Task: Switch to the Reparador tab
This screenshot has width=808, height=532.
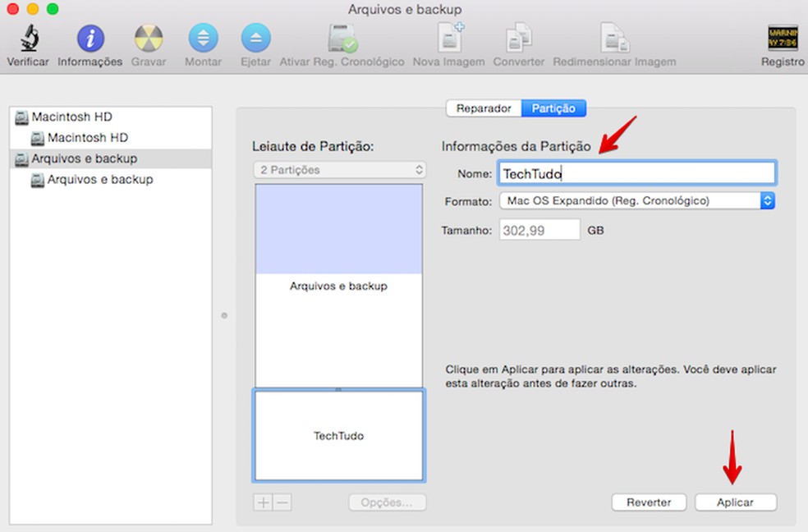Action: (x=484, y=108)
